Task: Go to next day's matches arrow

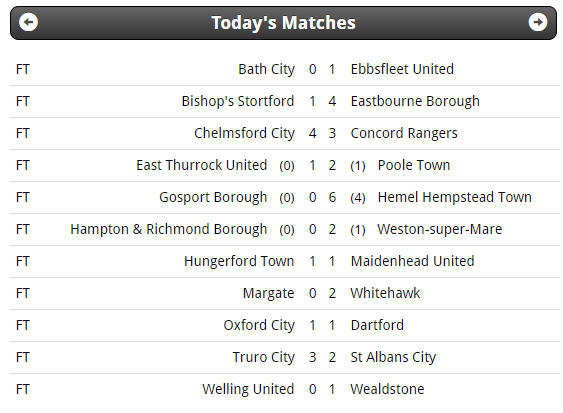Action: coord(538,22)
